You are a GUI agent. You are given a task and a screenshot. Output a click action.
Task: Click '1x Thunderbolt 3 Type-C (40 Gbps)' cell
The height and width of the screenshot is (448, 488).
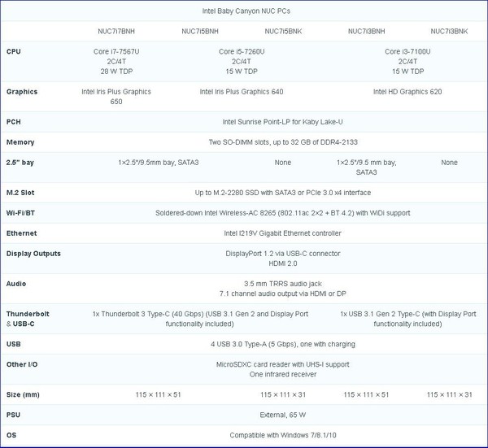pyautogui.click(x=200, y=319)
